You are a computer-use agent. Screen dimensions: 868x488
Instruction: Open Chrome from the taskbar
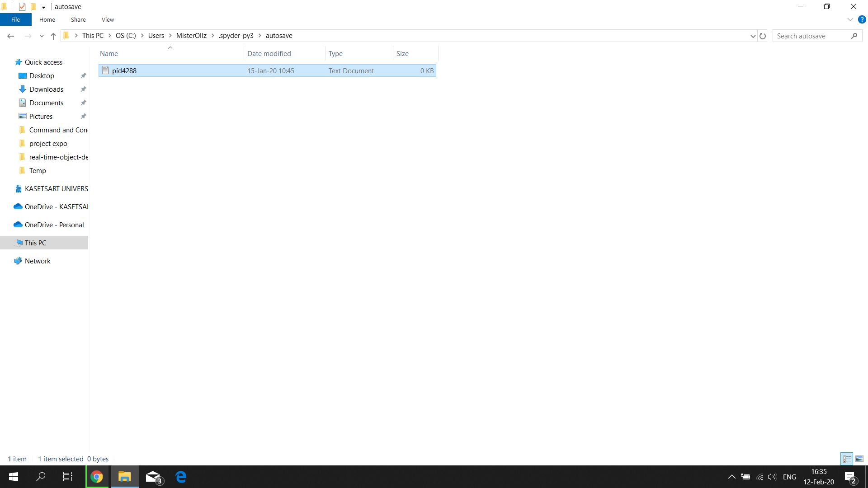tap(97, 477)
